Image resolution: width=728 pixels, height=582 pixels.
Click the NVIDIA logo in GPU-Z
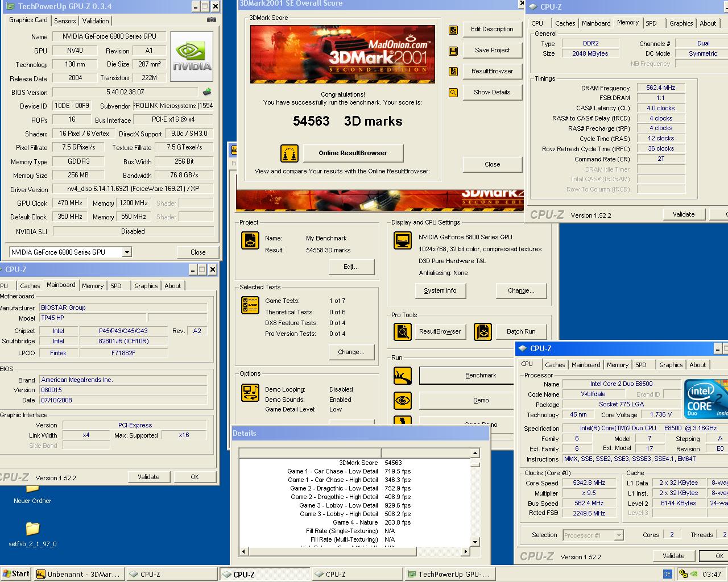click(x=192, y=57)
